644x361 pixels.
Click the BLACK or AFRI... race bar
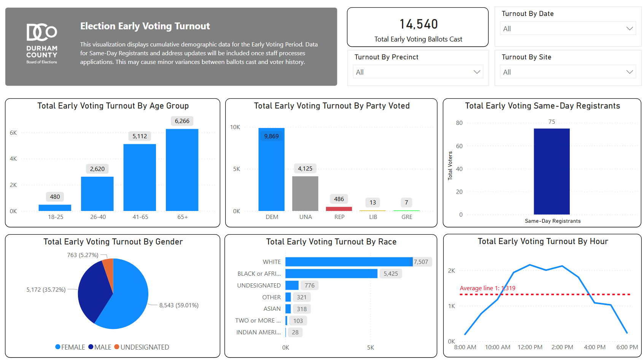tap(331, 274)
